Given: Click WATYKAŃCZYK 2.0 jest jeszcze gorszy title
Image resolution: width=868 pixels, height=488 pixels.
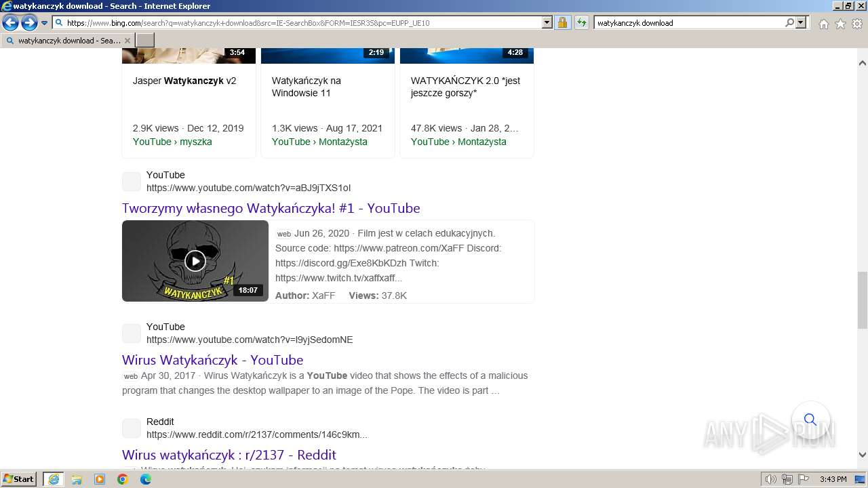Looking at the screenshot, I should pos(465,87).
